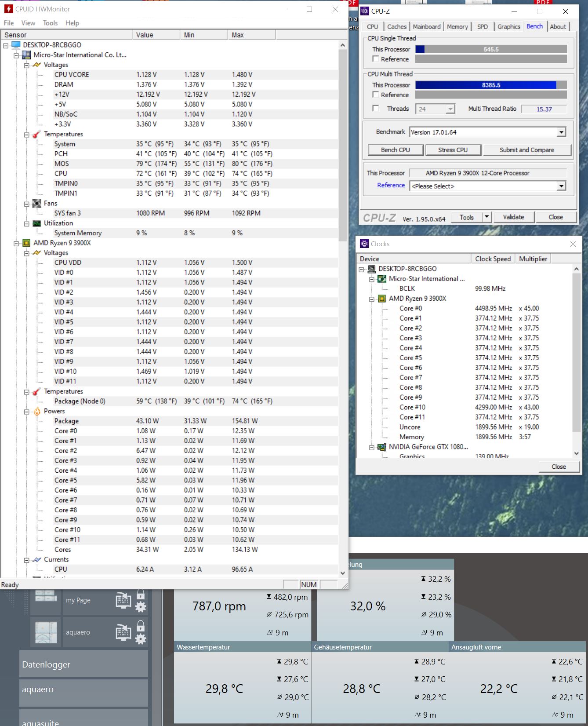Open the Tools menu in HWMonitor

[x=50, y=23]
